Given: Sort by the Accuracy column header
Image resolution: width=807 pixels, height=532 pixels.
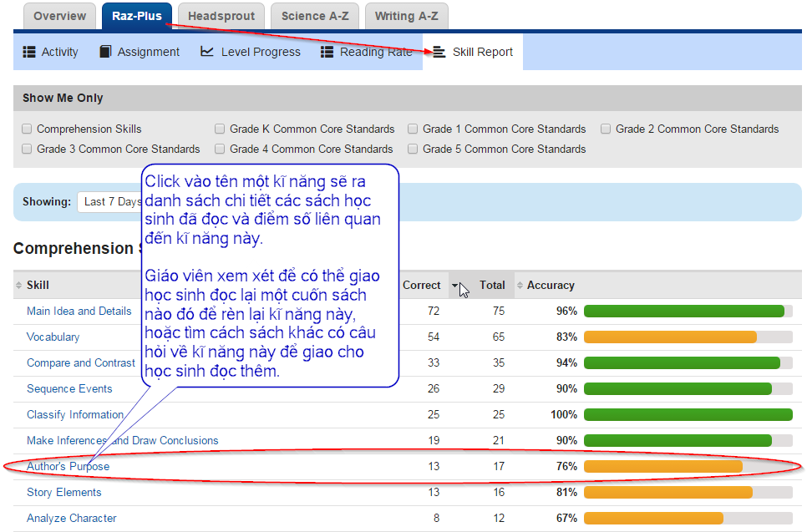Looking at the screenshot, I should pyautogui.click(x=551, y=285).
